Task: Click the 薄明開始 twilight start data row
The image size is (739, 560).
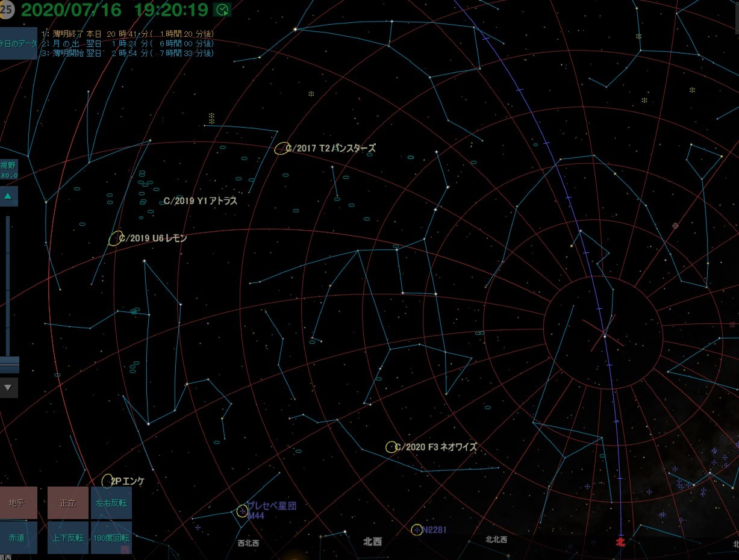Action: click(x=127, y=53)
